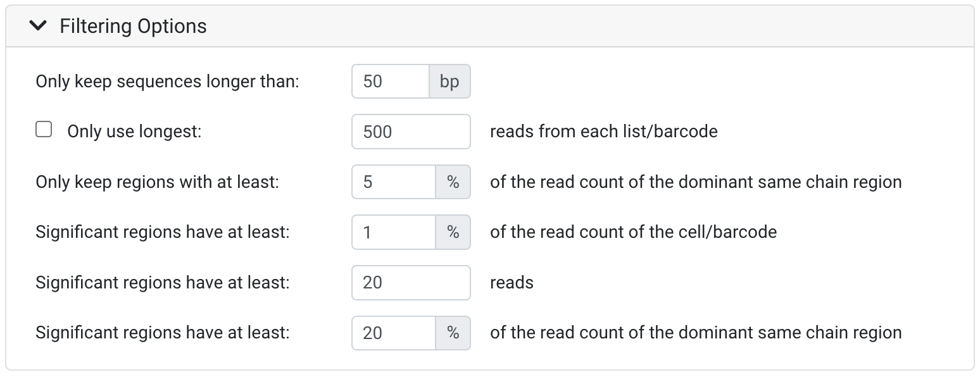Click the bp unit addon
The image size is (980, 377).
[449, 82]
